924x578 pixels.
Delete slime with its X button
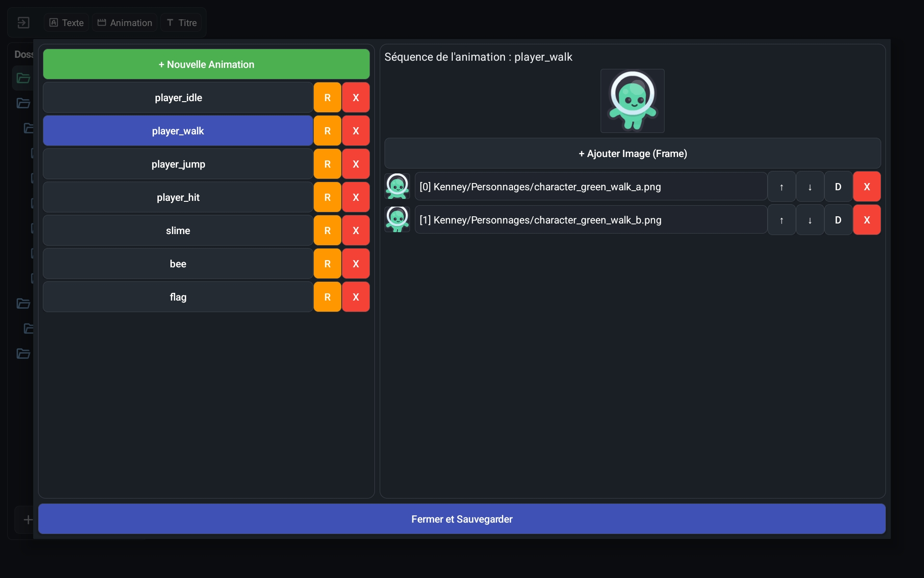(356, 230)
